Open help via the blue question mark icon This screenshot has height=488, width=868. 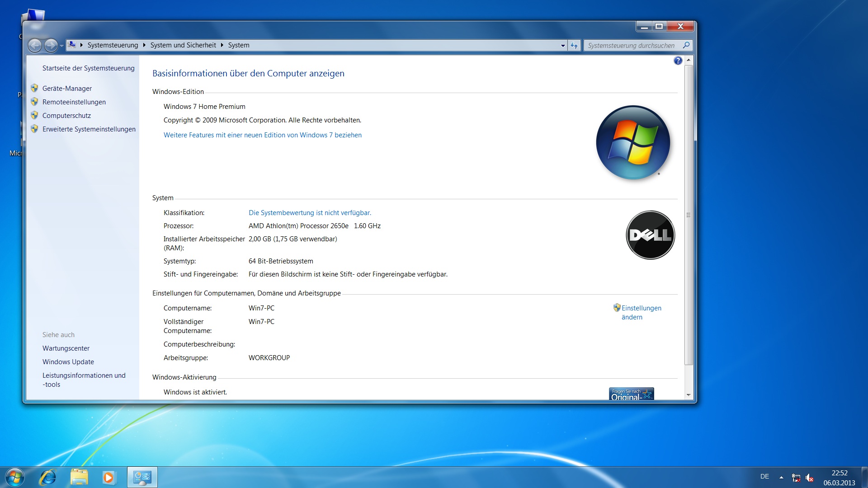tap(678, 61)
